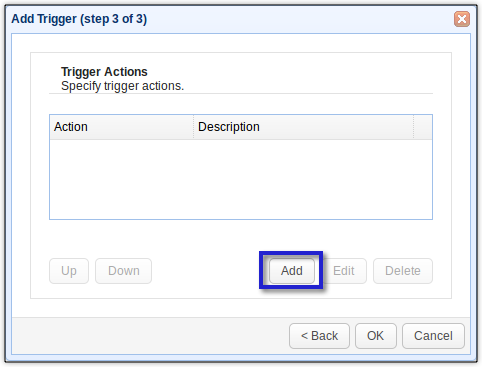Click the Trigger Actions heading text
The image size is (482, 367).
point(104,72)
